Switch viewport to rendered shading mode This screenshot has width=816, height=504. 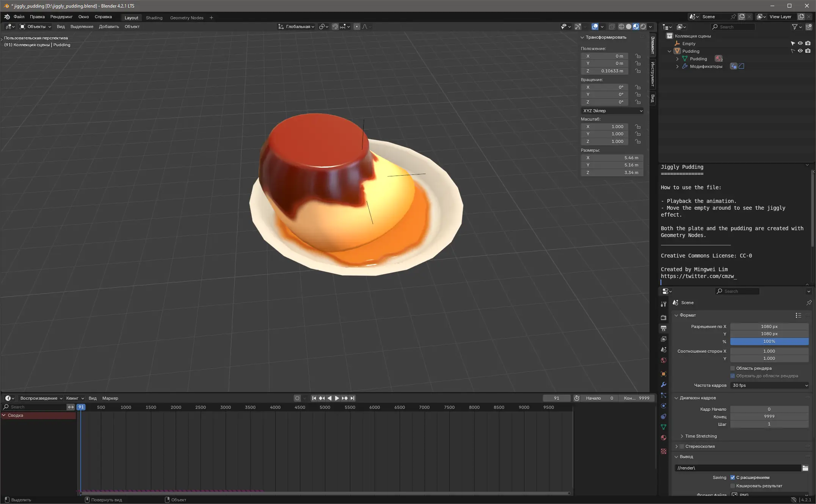643,27
